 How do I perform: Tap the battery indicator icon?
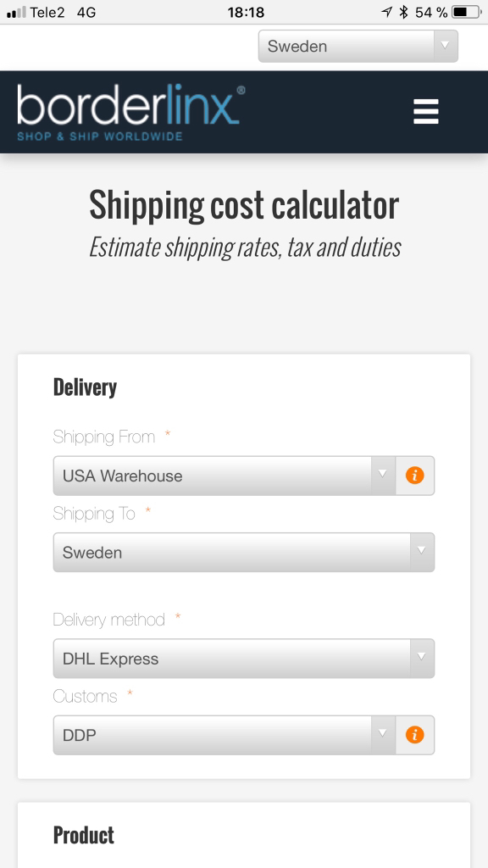coord(466,12)
